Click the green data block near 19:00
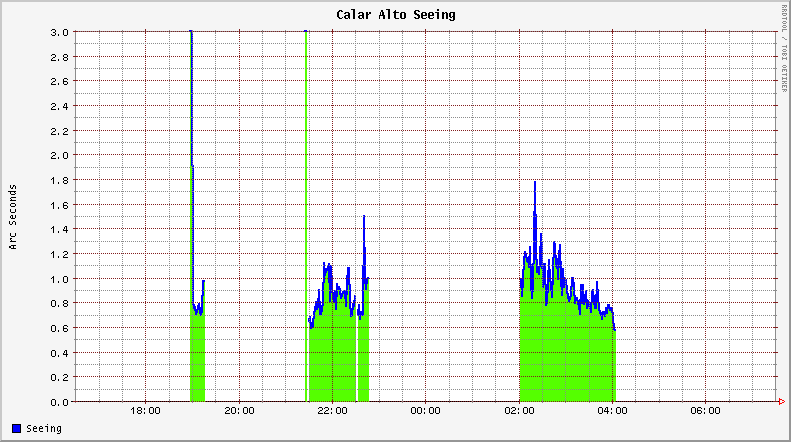Image resolution: width=791 pixels, height=442 pixels. (x=197, y=360)
